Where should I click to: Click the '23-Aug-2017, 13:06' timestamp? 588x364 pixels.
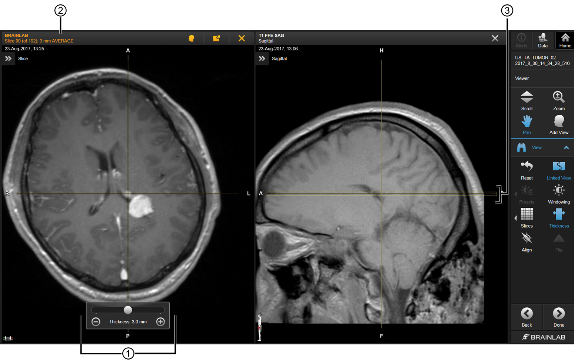tap(278, 49)
